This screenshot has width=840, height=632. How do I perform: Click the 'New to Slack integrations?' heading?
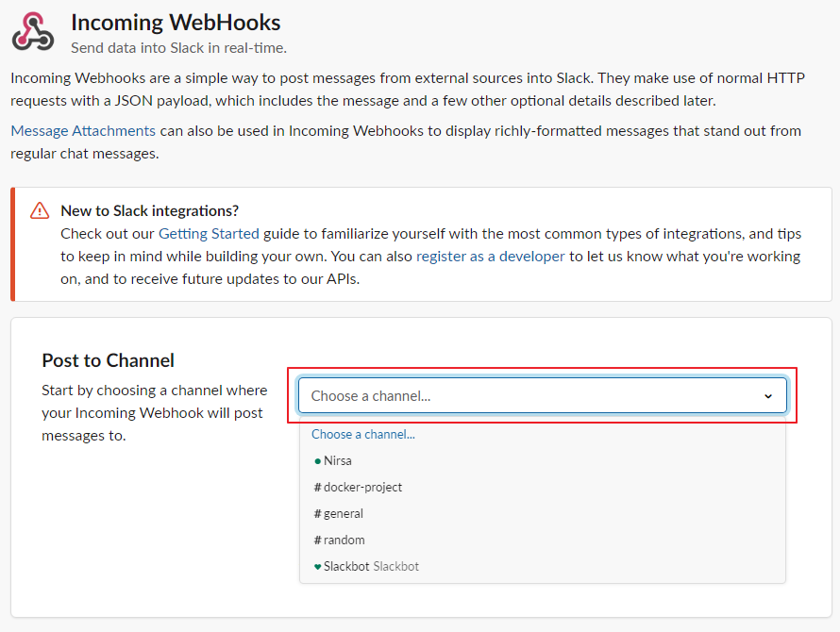click(x=149, y=210)
